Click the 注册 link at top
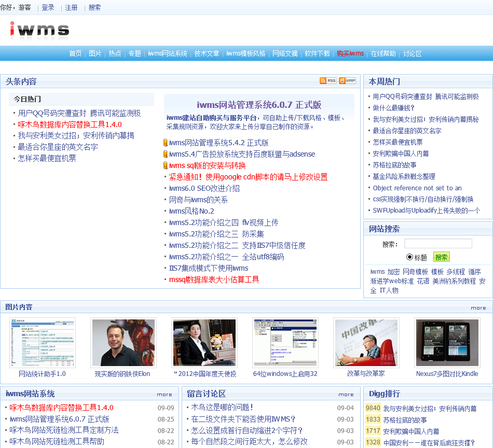Viewport: 493px width, 448px height. [71, 8]
